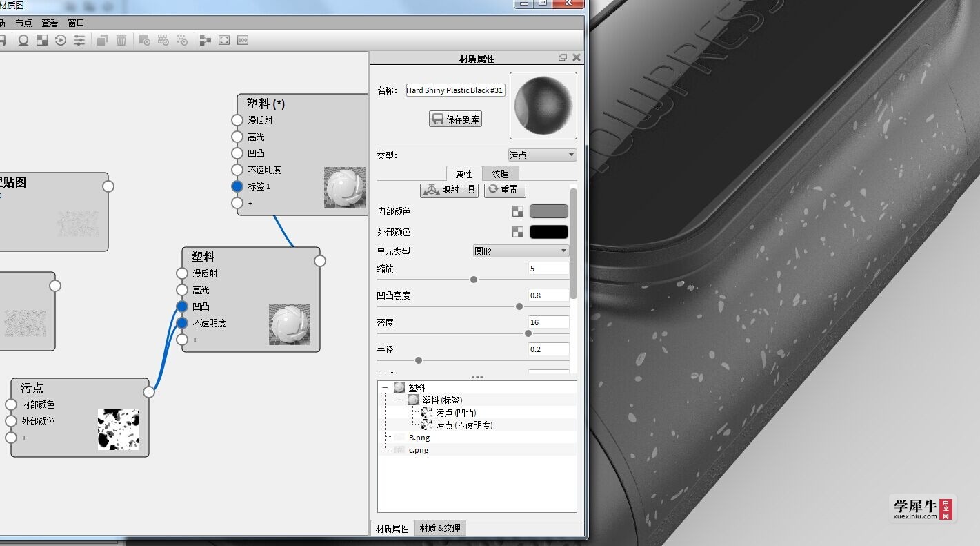This screenshot has width=980, height=546.
Task: Open the 类型 dropdown showing 污点
Action: 542,155
